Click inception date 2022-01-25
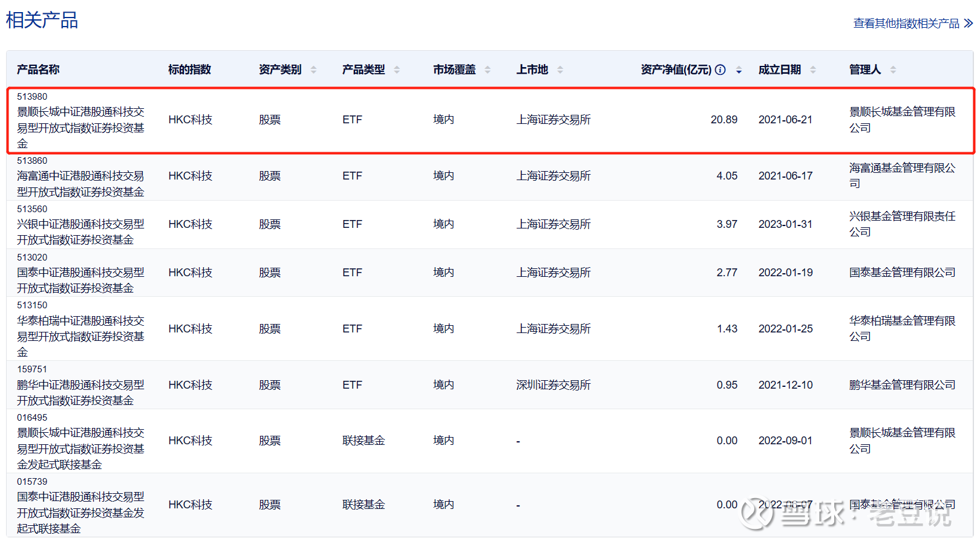The width and height of the screenshot is (980, 544). (785, 329)
